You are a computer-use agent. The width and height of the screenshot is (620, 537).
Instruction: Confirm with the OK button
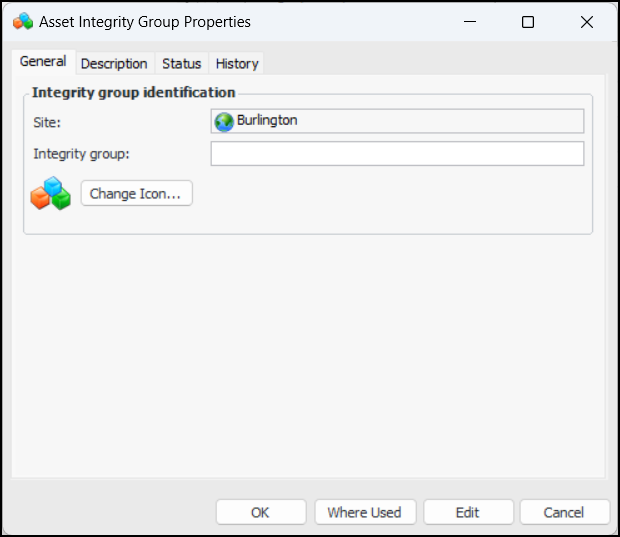[x=261, y=512]
